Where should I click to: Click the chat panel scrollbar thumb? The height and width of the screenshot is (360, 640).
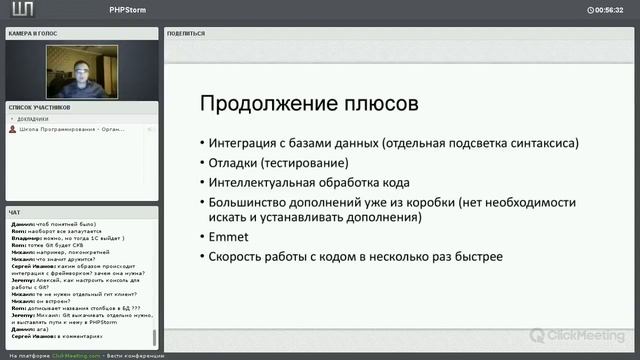(154, 338)
